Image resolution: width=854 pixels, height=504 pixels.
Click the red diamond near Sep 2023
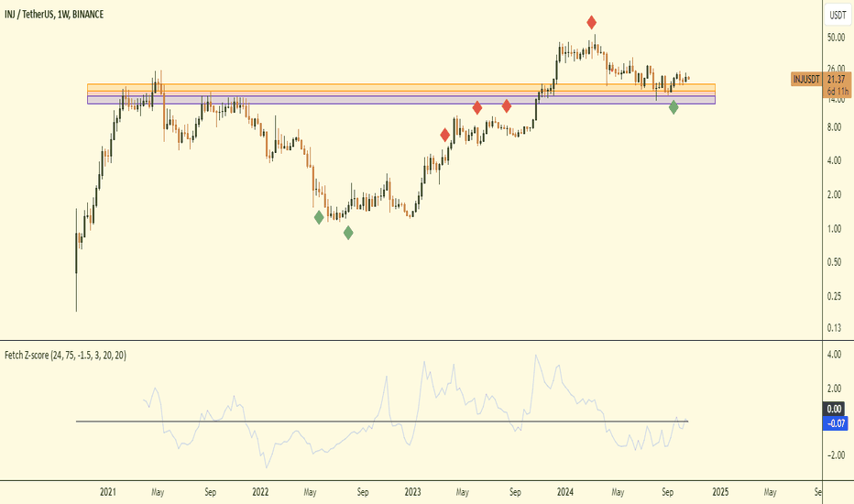[507, 106]
